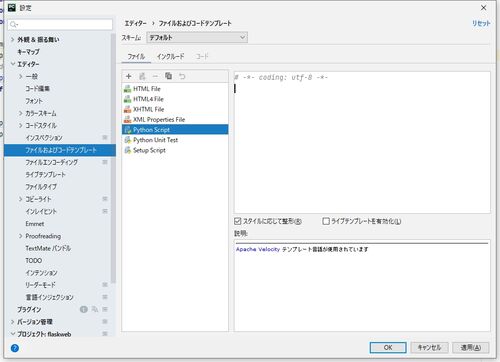The height and width of the screenshot is (362, 500).
Task: Click エディター in the breadcrumb
Action: [135, 23]
